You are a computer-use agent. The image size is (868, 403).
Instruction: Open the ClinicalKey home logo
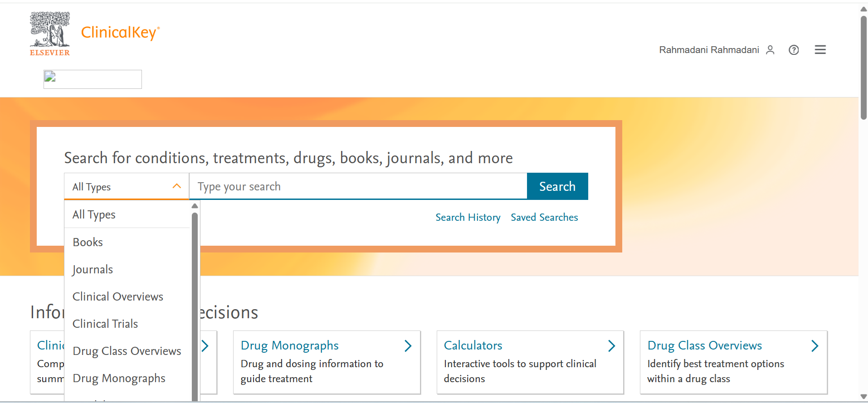[x=120, y=33]
